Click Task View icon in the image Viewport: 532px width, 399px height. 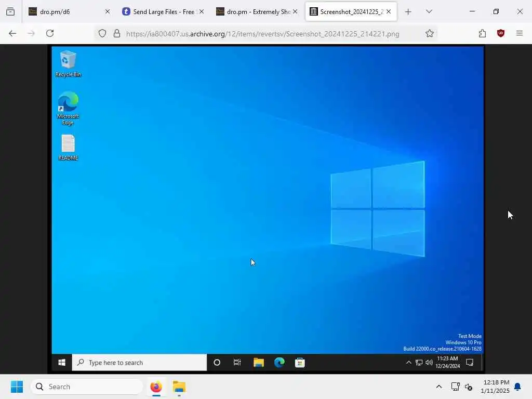pos(237,362)
